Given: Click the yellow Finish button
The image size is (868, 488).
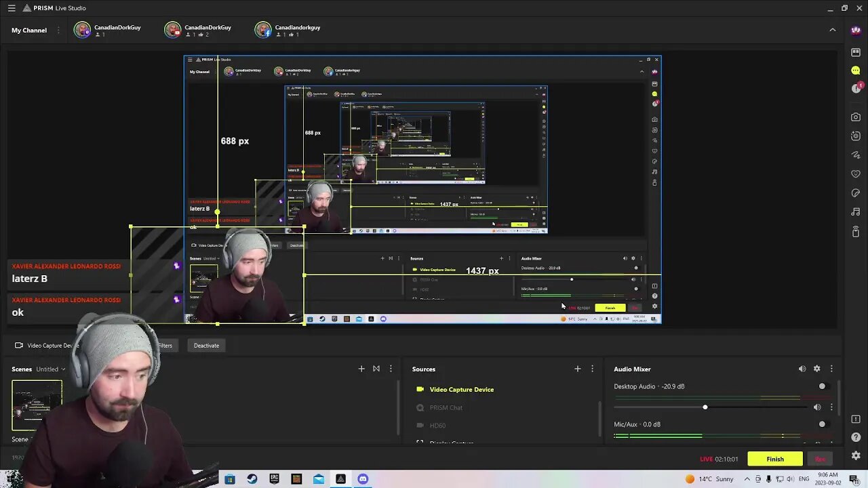Looking at the screenshot, I should point(775,459).
